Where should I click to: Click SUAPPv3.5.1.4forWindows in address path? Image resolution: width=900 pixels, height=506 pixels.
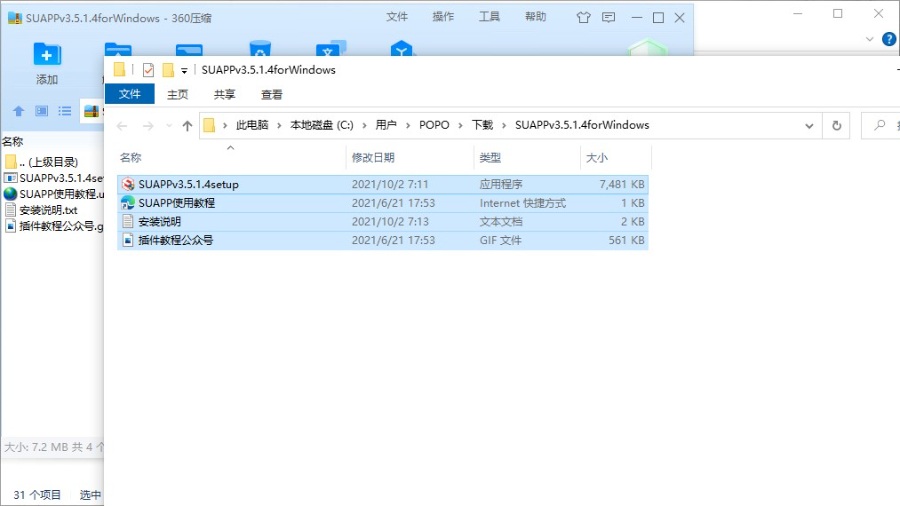[x=582, y=125]
